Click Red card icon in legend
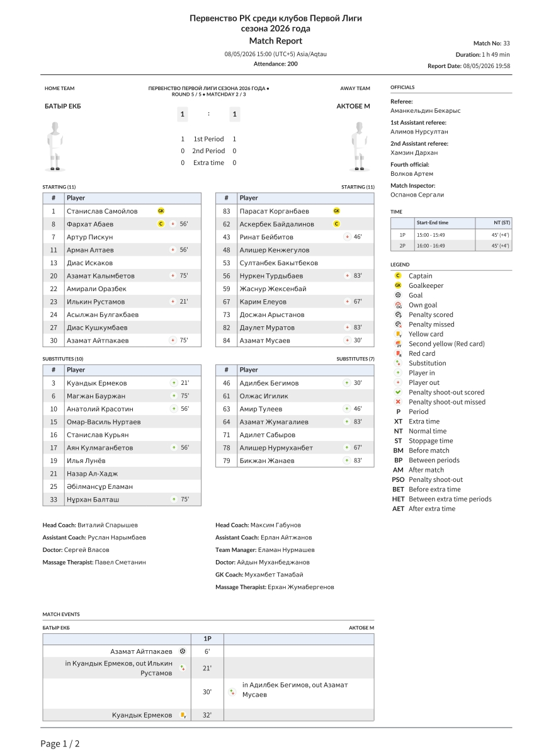This screenshot has width=534, height=756. point(398,353)
